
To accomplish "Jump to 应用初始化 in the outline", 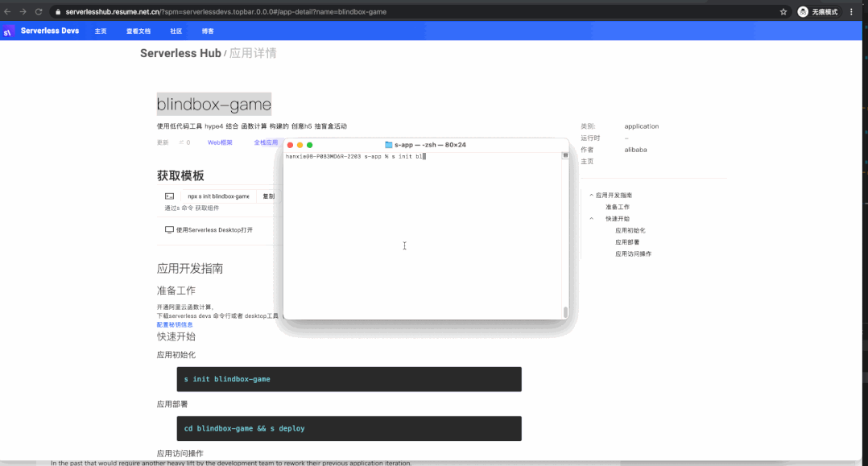I will click(x=630, y=230).
